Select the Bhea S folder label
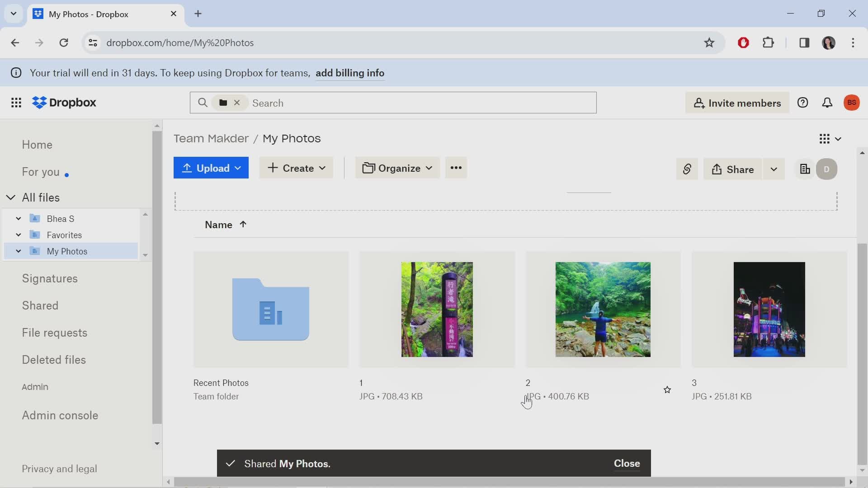 coord(61,219)
